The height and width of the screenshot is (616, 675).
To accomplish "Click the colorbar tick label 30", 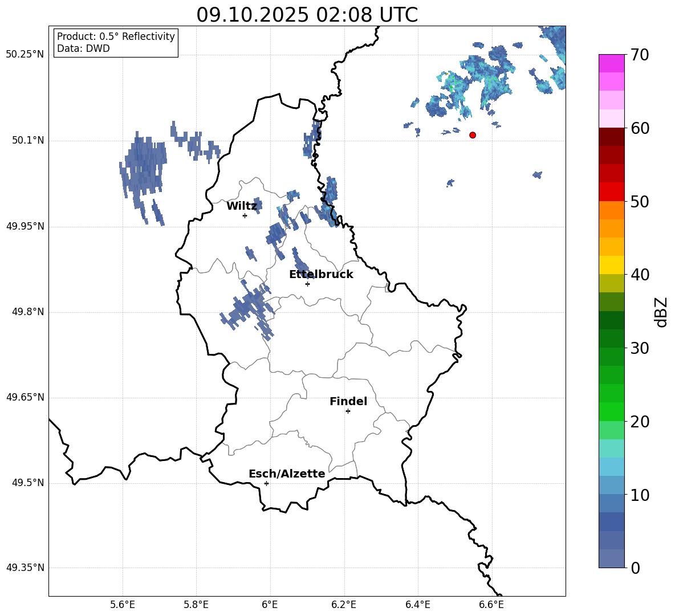I will pyautogui.click(x=640, y=348).
